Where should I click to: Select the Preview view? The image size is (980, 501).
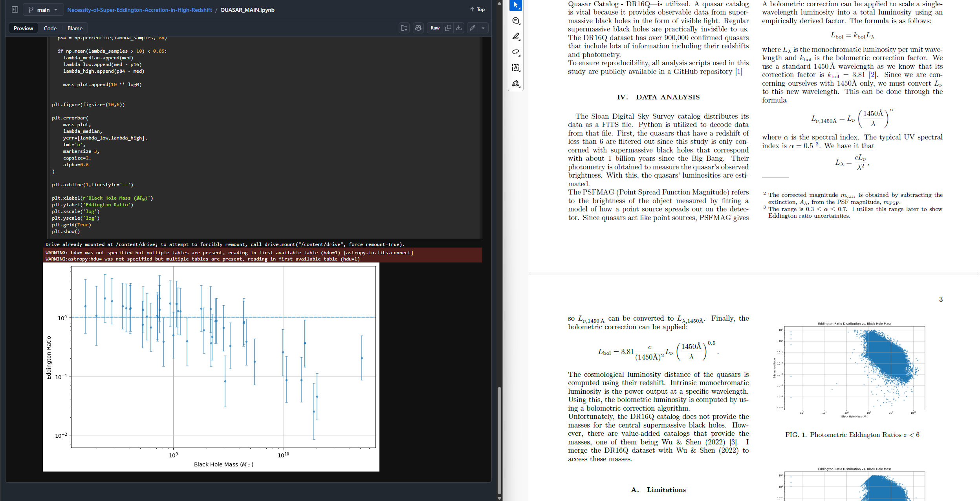pyautogui.click(x=23, y=28)
